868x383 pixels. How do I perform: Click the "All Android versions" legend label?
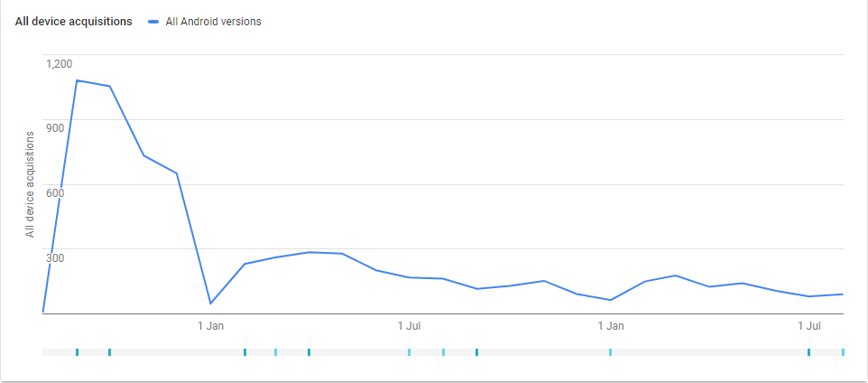213,22
